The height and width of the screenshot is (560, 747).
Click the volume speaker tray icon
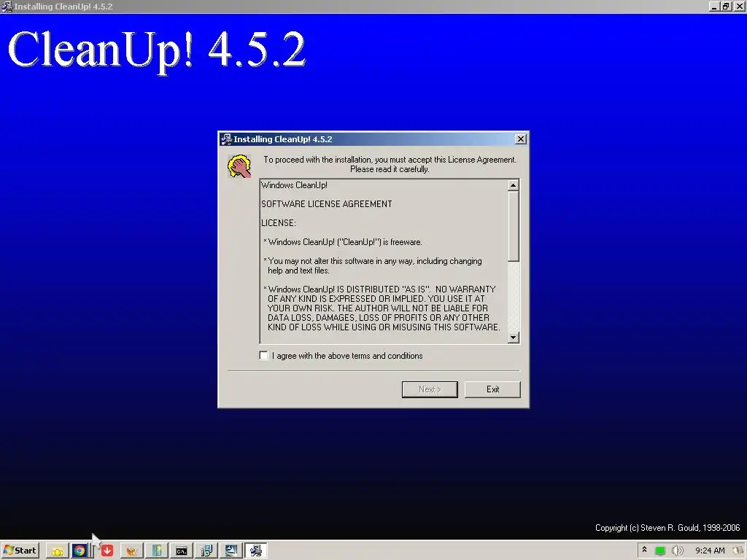tap(676, 551)
